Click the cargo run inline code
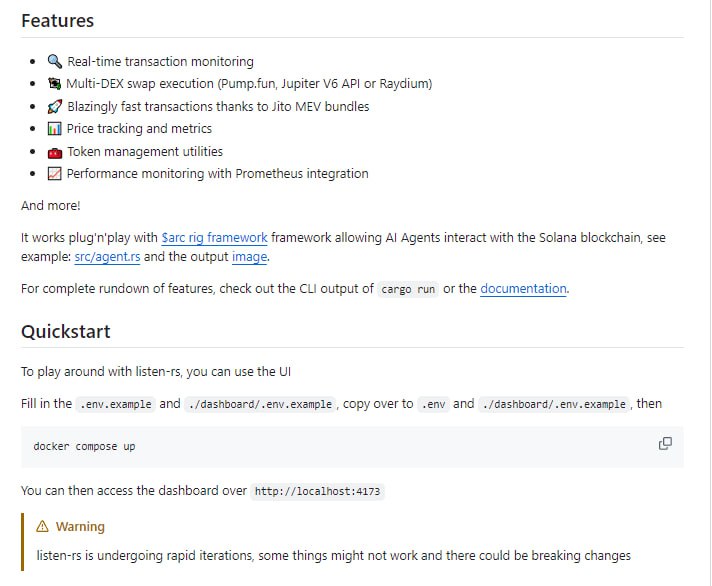 pos(407,290)
